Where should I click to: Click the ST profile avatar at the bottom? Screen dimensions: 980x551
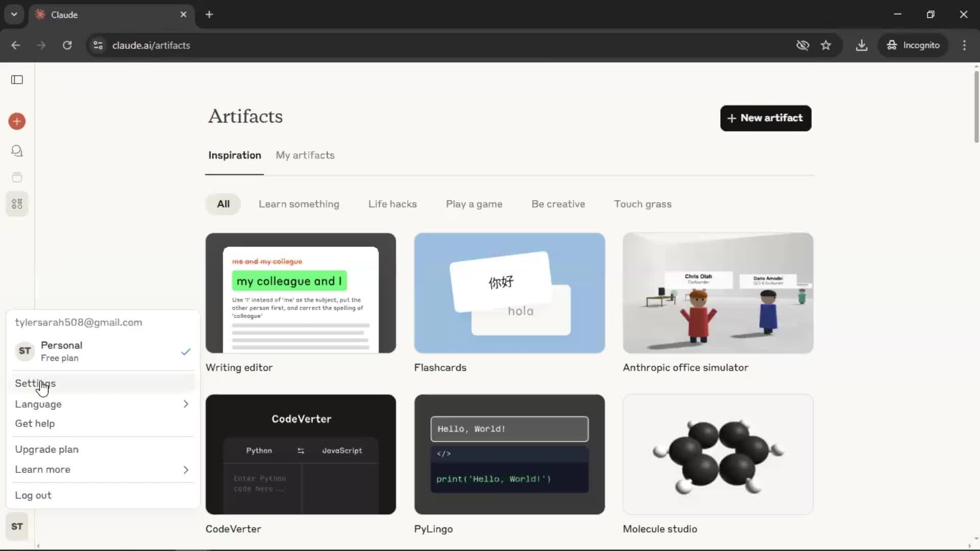click(x=17, y=527)
